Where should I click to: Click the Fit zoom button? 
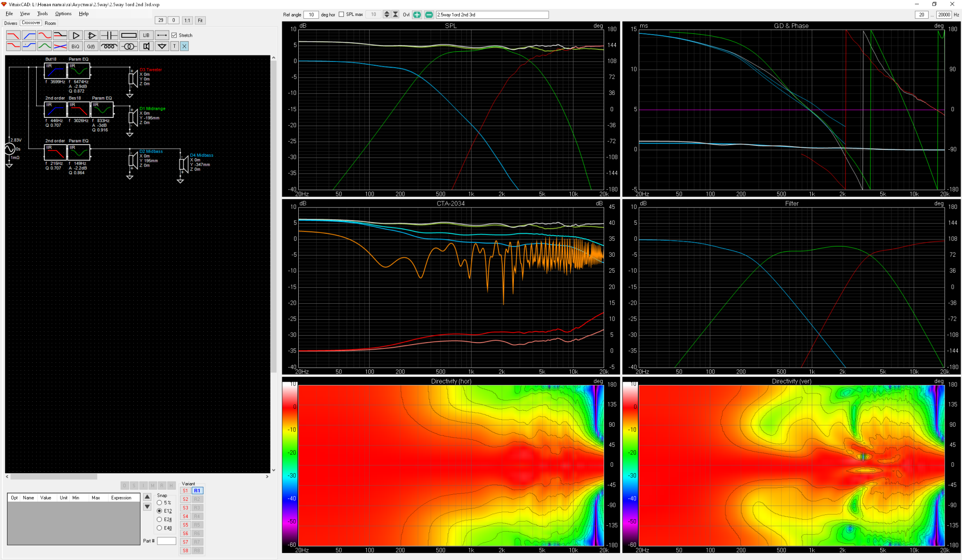click(x=200, y=20)
